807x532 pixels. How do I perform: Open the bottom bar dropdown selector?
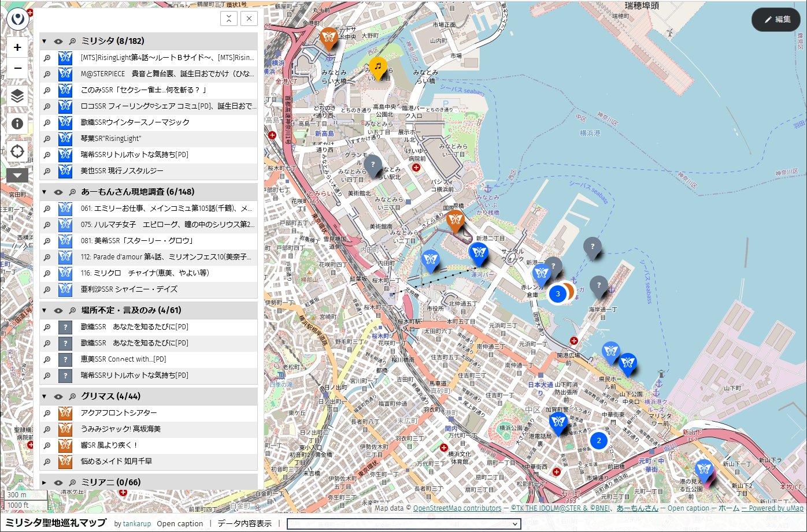coord(404,524)
